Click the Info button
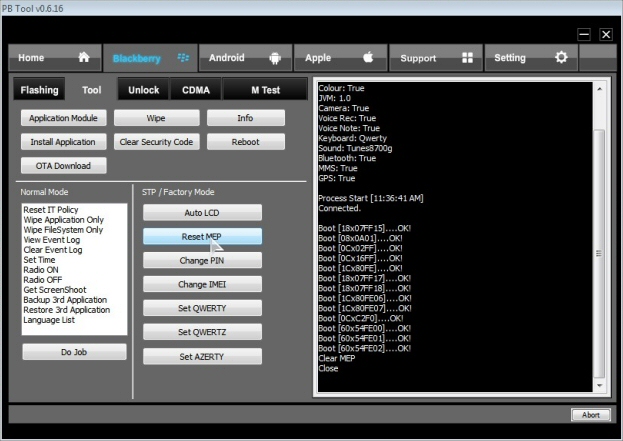Viewport: 623px width, 441px height. tap(246, 118)
